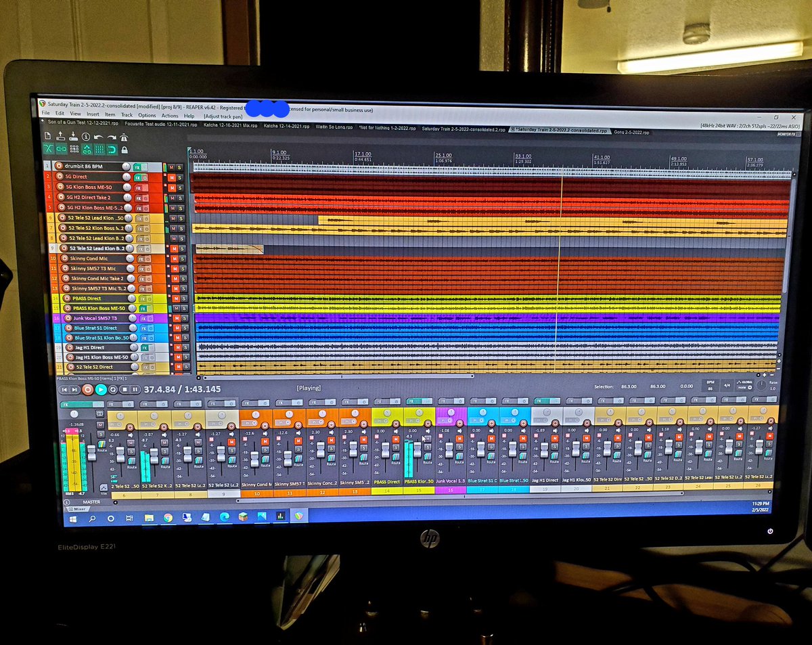Open the File menu
The height and width of the screenshot is (645, 812).
(x=45, y=113)
